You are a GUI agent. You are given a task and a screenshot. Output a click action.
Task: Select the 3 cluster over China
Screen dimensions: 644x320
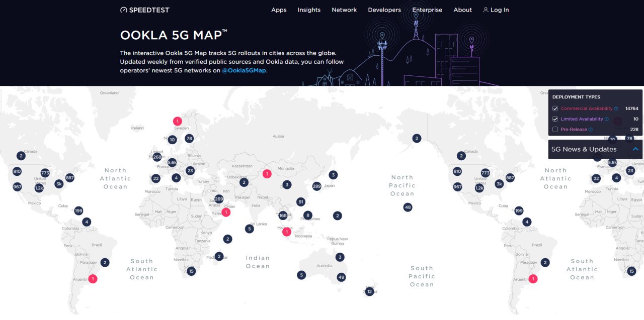tap(287, 185)
